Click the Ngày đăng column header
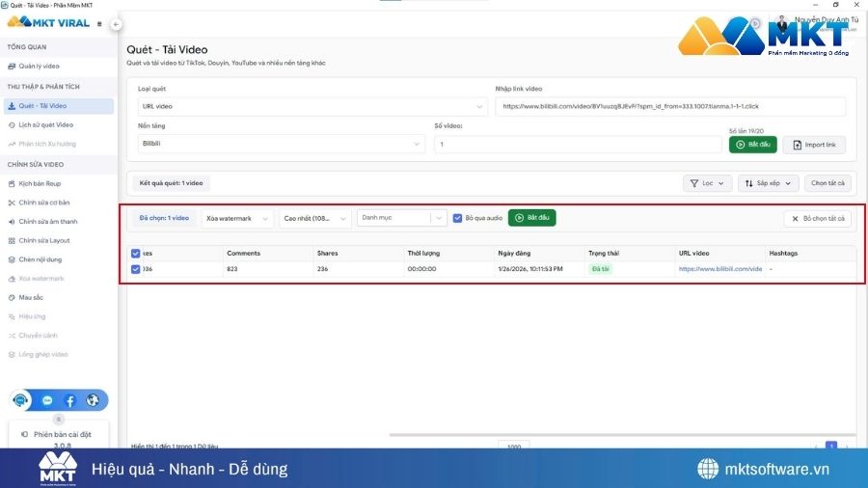 pyautogui.click(x=514, y=254)
